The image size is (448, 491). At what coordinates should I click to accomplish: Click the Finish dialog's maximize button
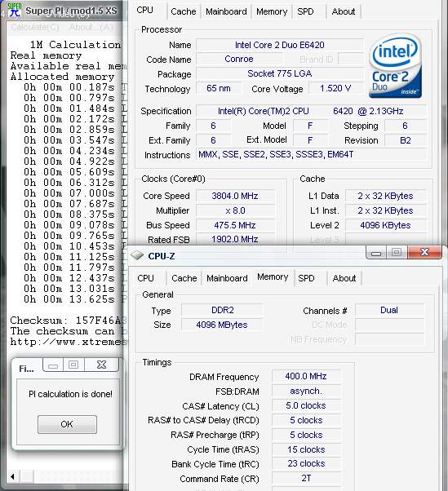(x=73, y=365)
